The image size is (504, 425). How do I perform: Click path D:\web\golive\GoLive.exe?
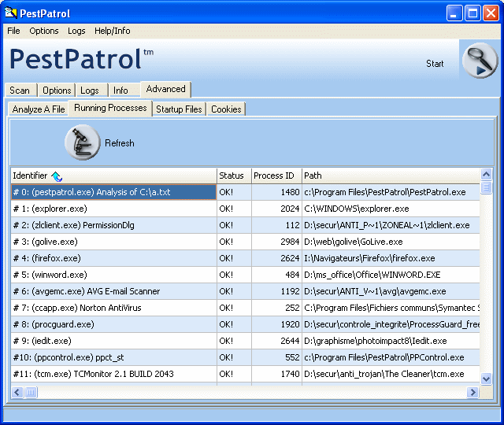coord(354,242)
